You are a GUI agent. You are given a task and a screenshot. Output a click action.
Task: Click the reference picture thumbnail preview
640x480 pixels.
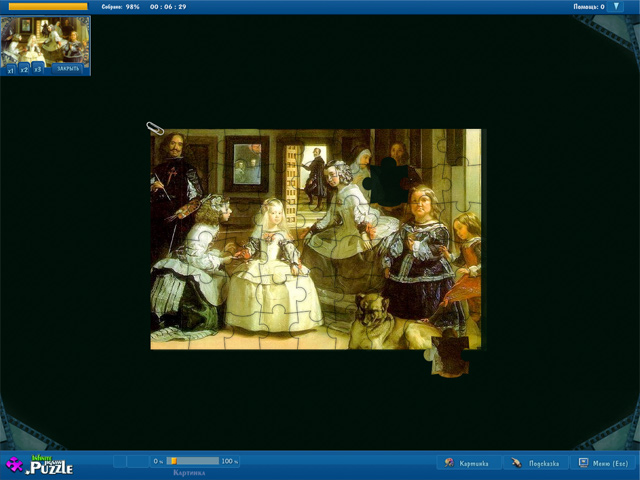click(45, 40)
